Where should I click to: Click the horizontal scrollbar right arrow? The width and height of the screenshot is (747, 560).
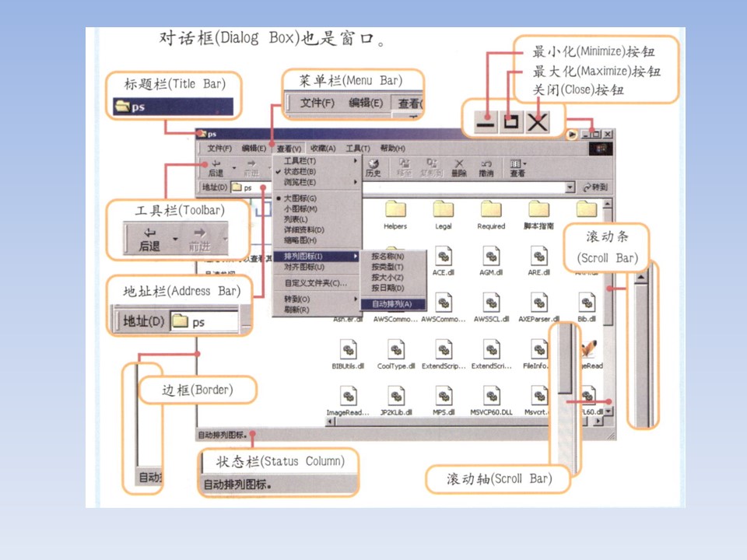coord(599,422)
